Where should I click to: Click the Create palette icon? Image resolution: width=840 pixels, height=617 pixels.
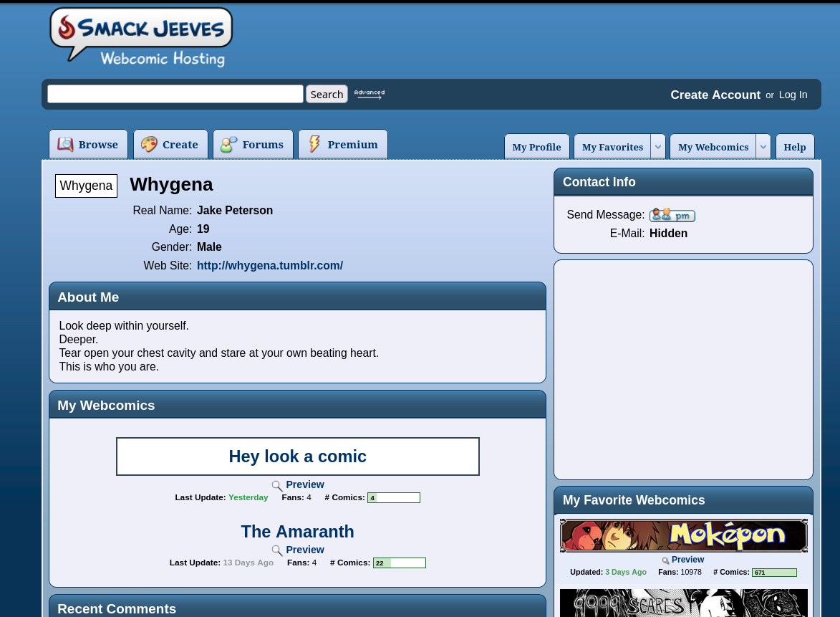click(x=149, y=144)
